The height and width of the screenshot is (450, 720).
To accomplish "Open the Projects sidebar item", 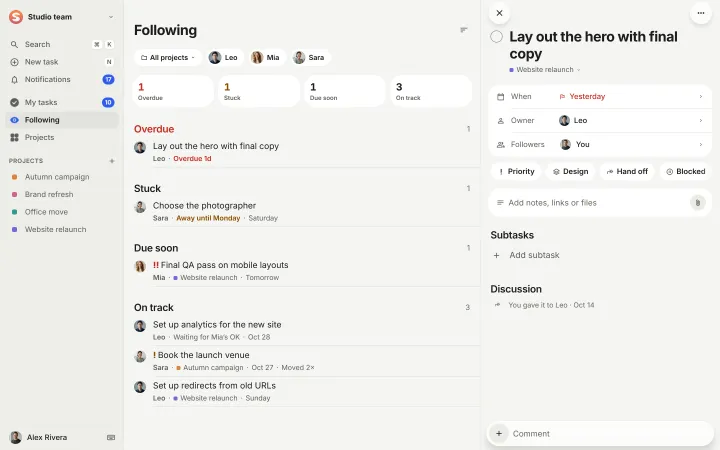I will click(x=62, y=137).
